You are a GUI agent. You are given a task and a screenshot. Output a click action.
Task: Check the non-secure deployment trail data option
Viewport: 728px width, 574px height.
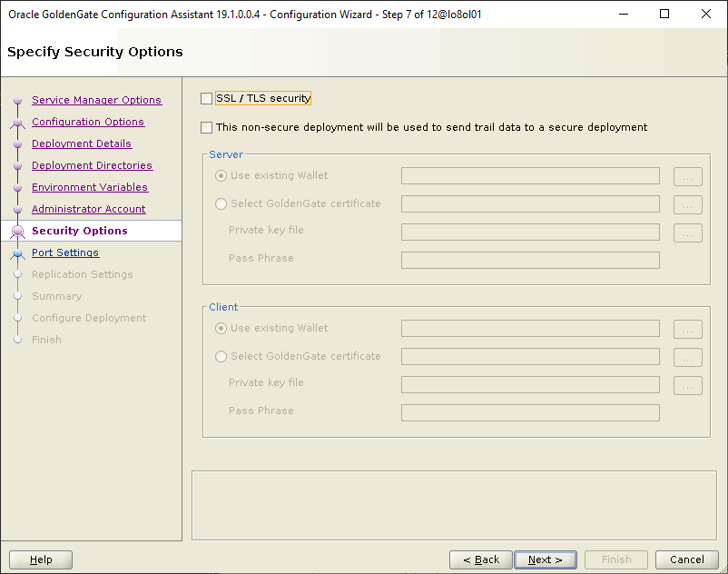pos(207,127)
